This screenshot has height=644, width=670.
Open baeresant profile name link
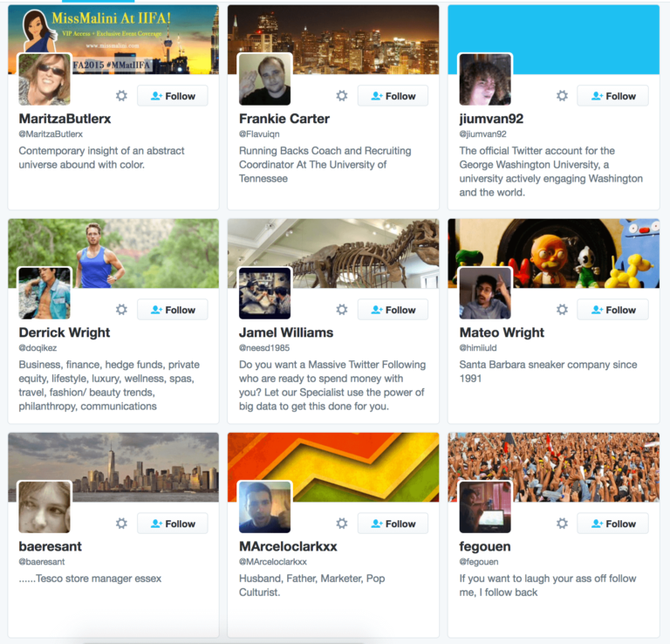pyautogui.click(x=50, y=546)
